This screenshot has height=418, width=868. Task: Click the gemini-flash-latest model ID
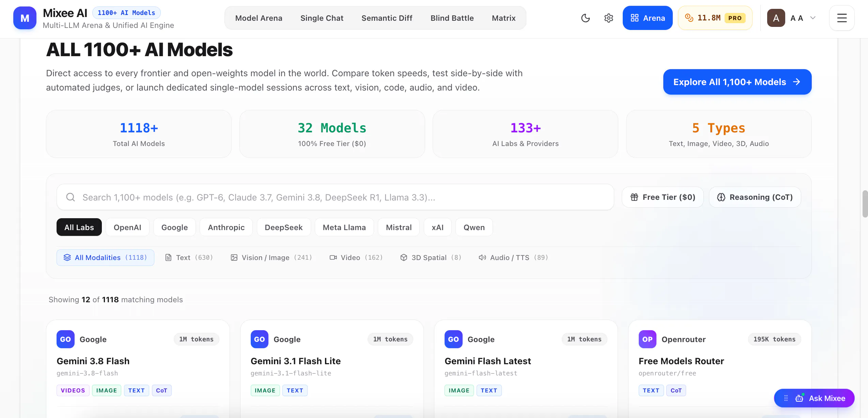481,373
